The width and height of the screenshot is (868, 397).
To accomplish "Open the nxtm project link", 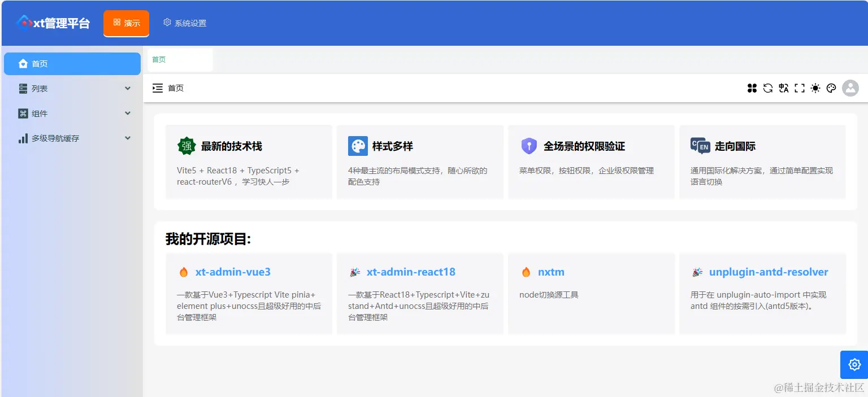I will (551, 272).
